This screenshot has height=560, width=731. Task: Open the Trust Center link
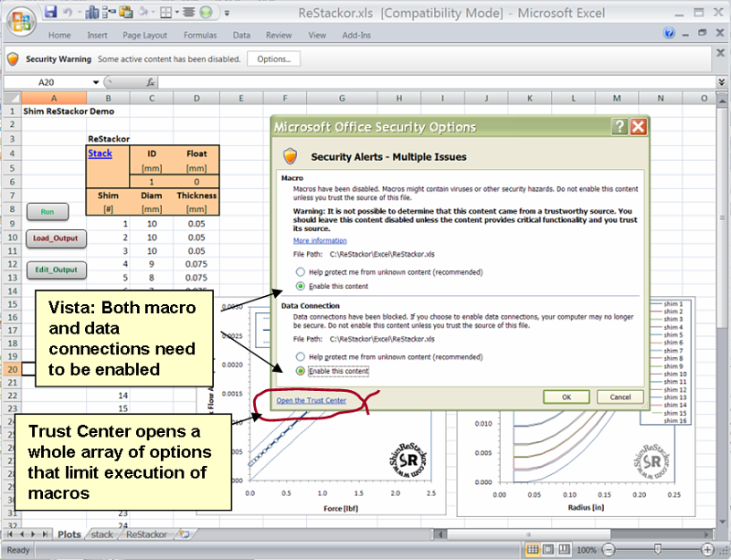pos(311,400)
